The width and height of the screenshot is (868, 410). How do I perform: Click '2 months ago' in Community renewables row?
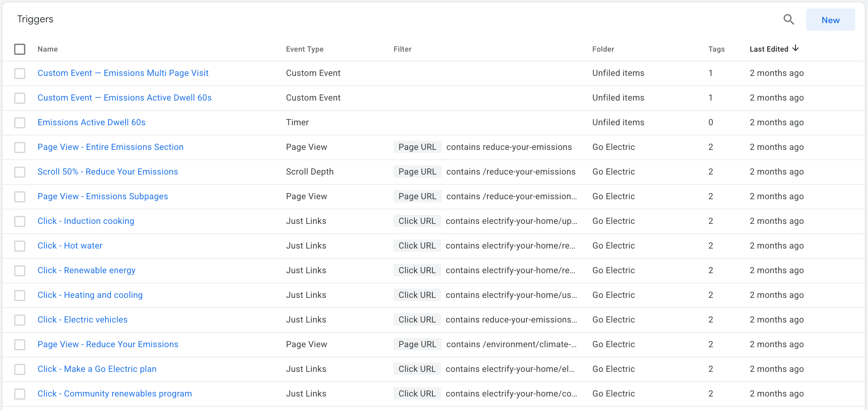point(776,393)
